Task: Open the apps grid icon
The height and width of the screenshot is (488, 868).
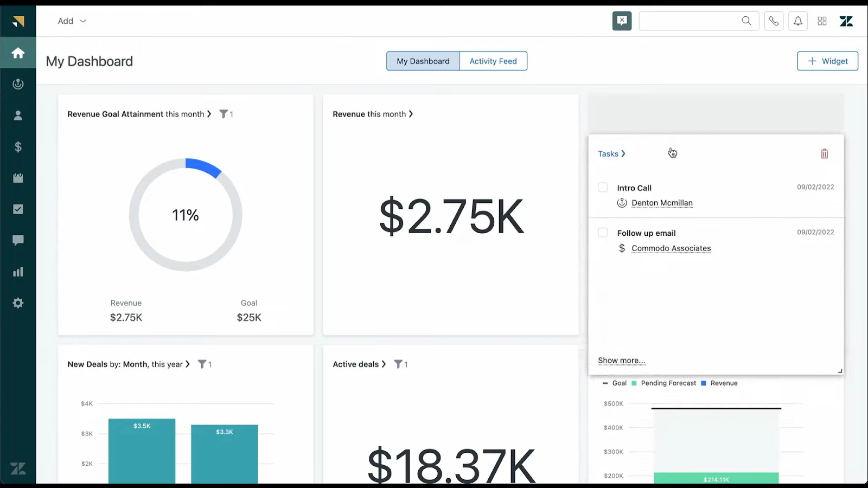Action: point(822,21)
